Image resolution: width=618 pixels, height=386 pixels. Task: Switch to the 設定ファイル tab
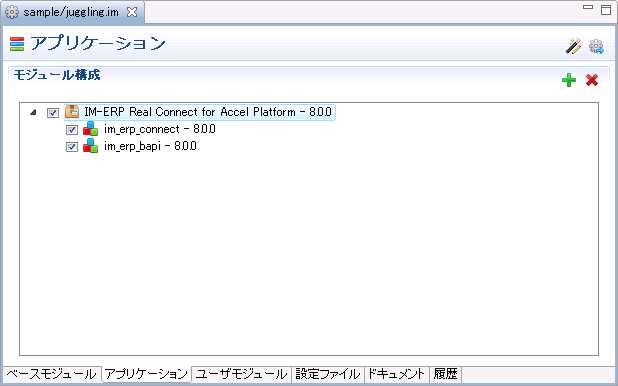328,374
